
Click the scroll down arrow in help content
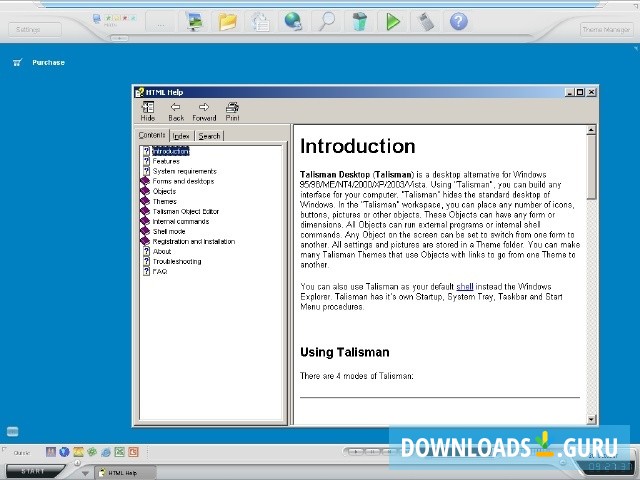(x=591, y=419)
